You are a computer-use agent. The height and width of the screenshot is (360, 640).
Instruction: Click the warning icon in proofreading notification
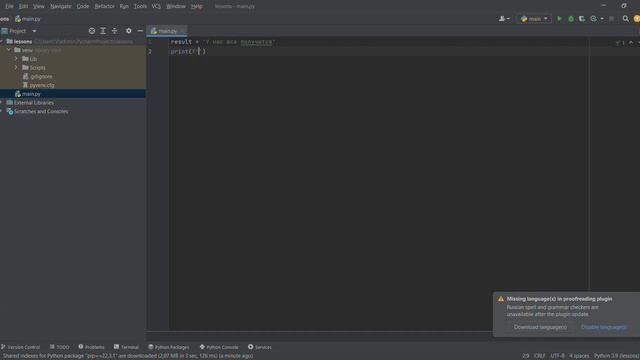click(501, 299)
